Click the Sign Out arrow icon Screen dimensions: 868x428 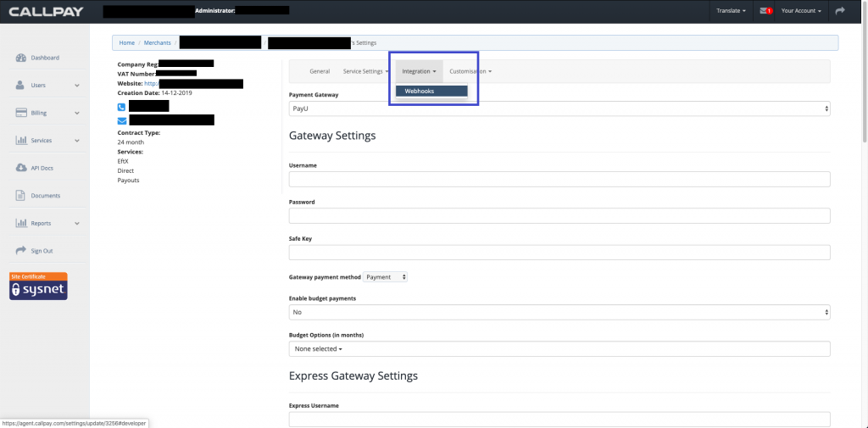point(21,251)
